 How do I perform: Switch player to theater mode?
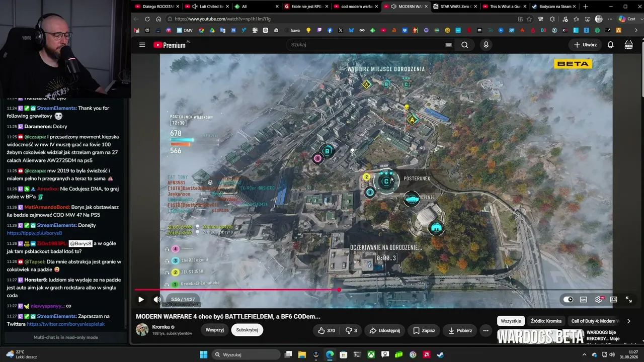(x=614, y=299)
